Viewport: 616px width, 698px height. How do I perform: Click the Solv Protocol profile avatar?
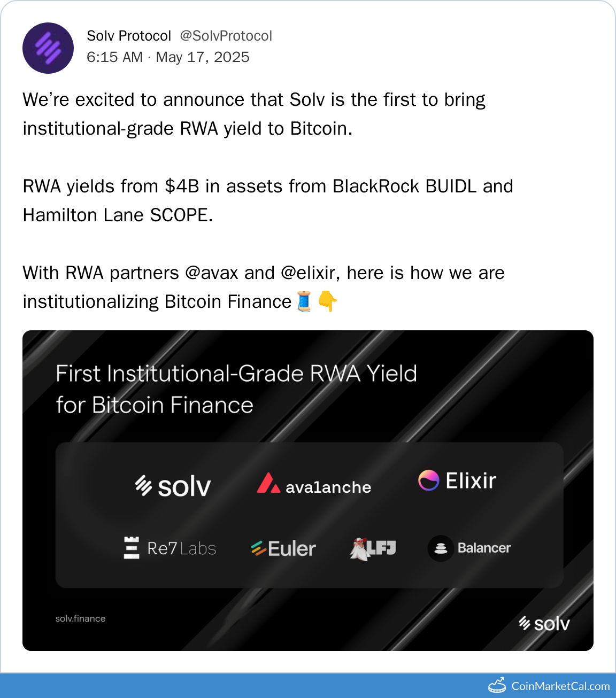click(48, 48)
